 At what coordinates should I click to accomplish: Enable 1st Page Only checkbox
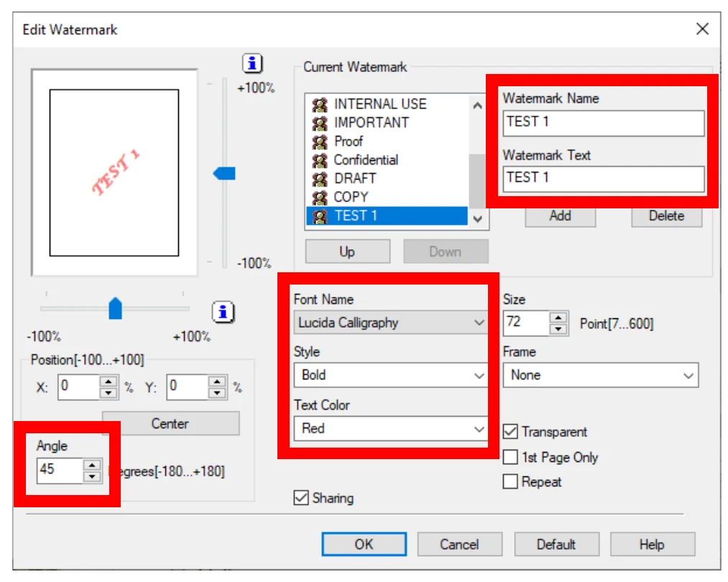(510, 457)
